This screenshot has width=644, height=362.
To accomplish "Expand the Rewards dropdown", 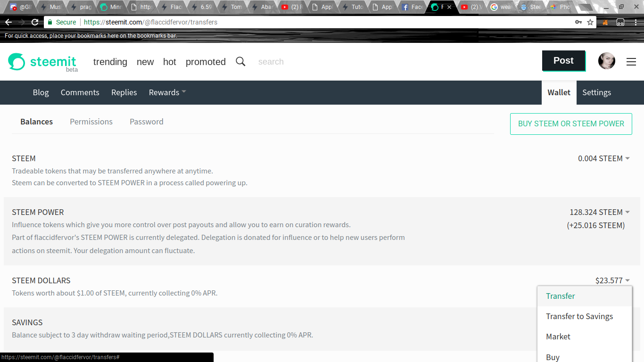I will pyautogui.click(x=167, y=92).
